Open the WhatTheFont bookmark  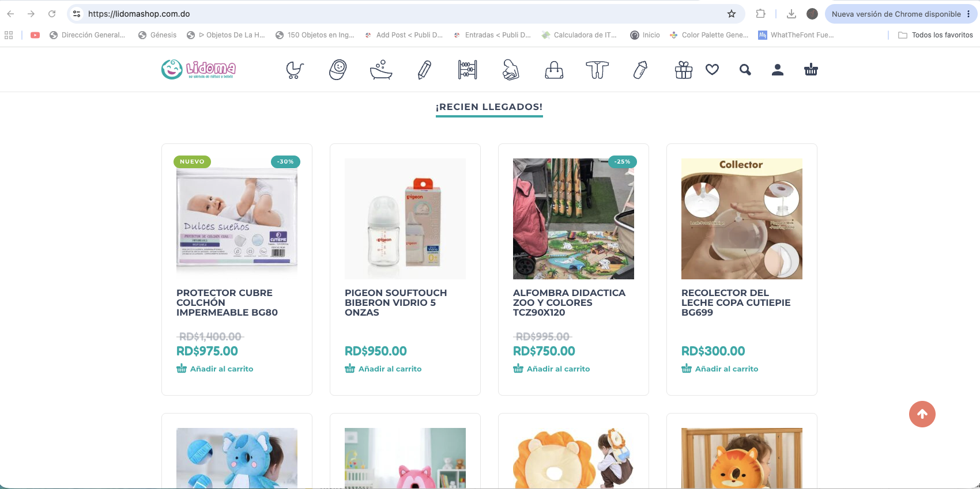(x=796, y=35)
